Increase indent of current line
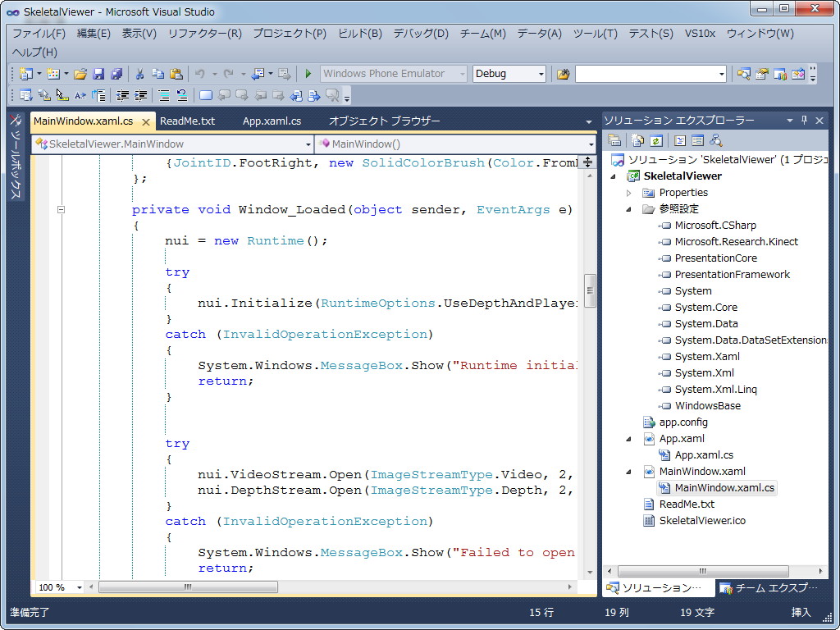Screen dimensions: 840x630 (141, 96)
